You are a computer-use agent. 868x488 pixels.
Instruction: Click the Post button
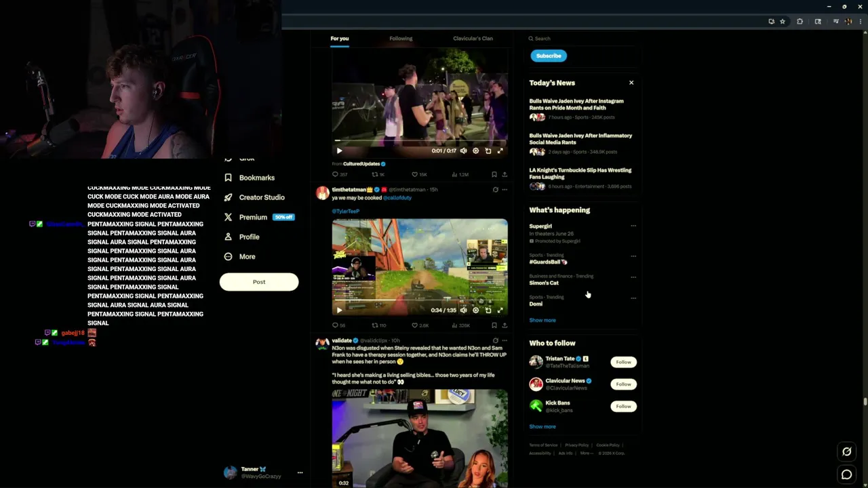coord(259,282)
